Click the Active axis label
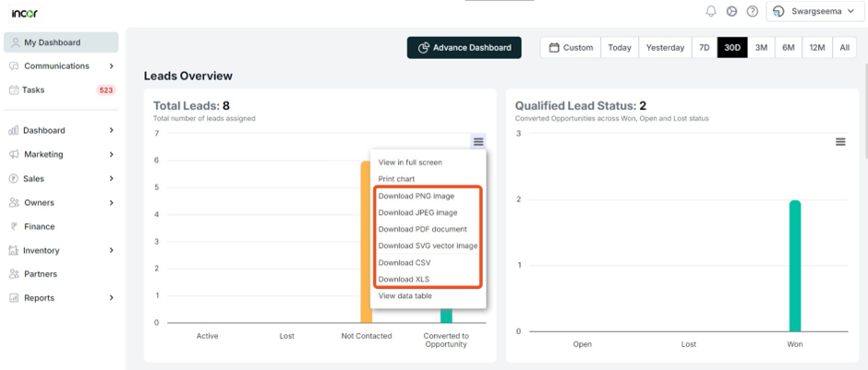This screenshot has width=868, height=370. (207, 336)
